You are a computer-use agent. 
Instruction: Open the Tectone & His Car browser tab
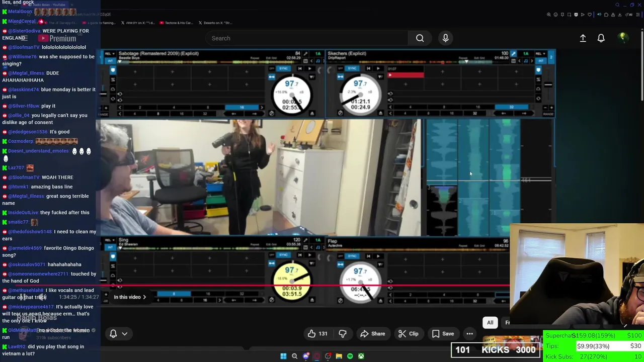pyautogui.click(x=176, y=23)
